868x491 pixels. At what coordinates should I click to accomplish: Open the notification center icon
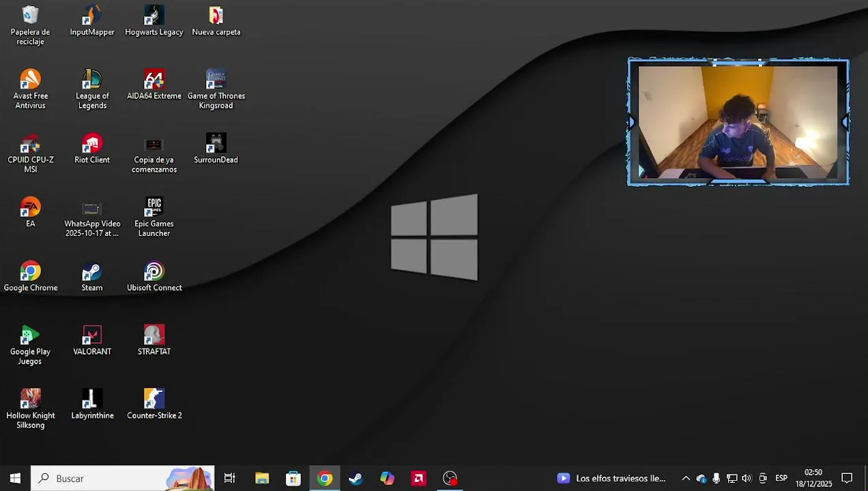point(847,478)
